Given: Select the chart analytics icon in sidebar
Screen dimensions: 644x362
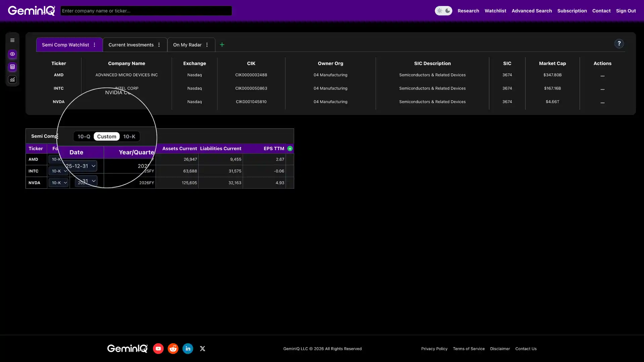Looking at the screenshot, I should point(12,79).
